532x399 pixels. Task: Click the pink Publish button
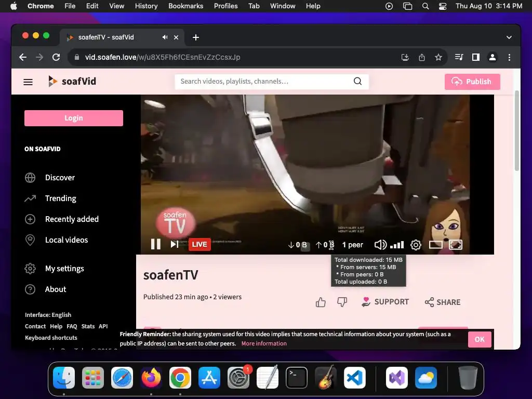tap(472, 82)
